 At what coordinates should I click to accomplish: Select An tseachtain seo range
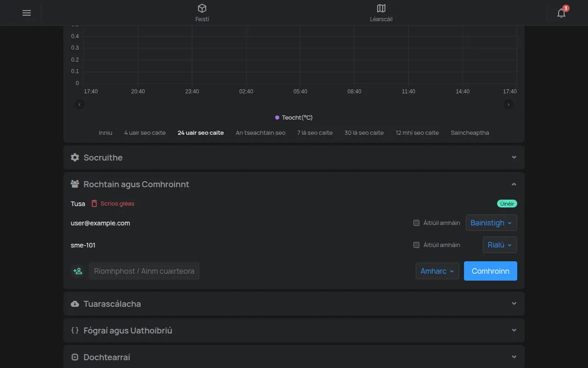click(x=260, y=133)
